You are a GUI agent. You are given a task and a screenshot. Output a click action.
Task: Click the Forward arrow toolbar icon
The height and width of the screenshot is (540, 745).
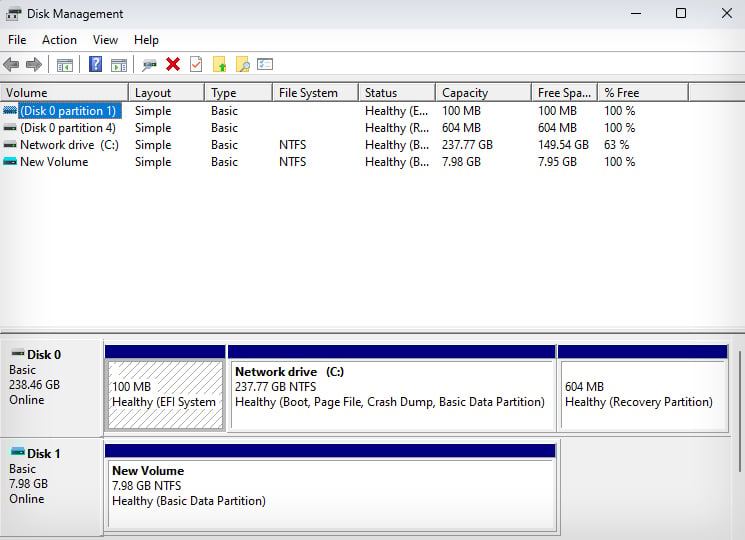[34, 65]
